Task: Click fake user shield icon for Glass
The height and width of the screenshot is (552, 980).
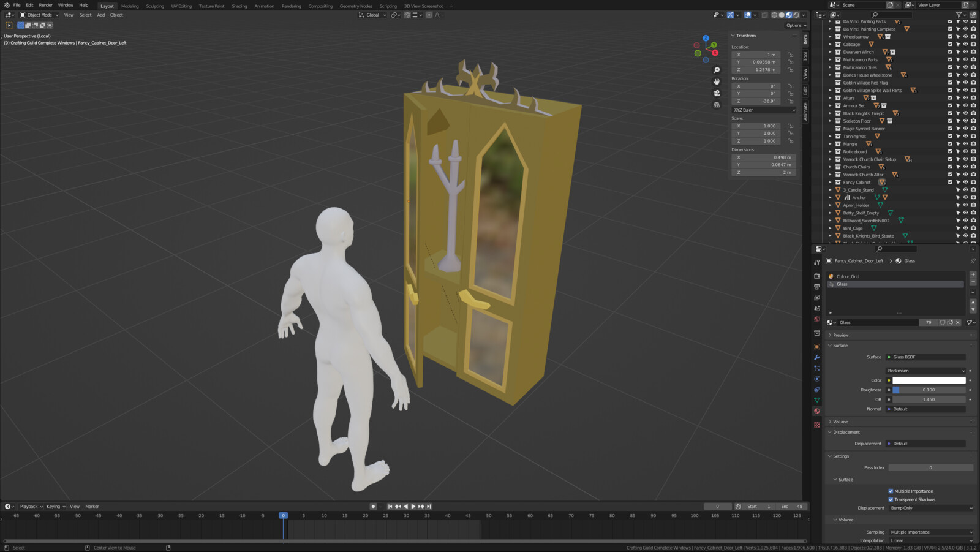Action: [x=943, y=322]
